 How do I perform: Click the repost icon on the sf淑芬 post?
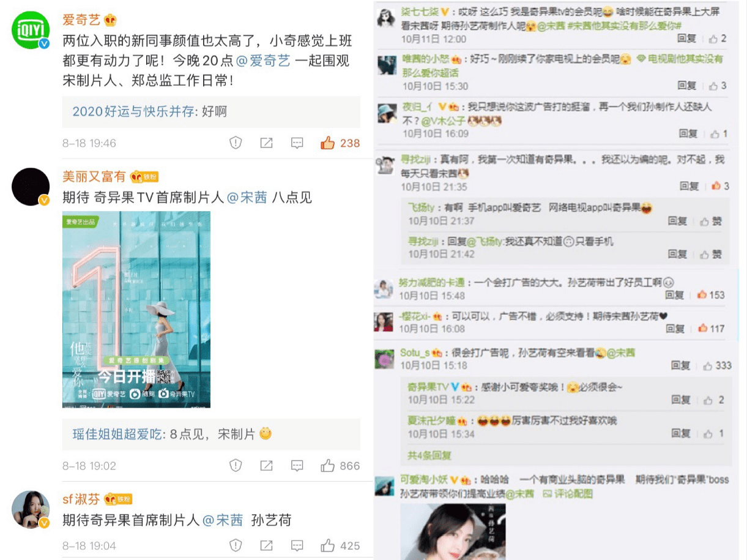click(x=266, y=545)
